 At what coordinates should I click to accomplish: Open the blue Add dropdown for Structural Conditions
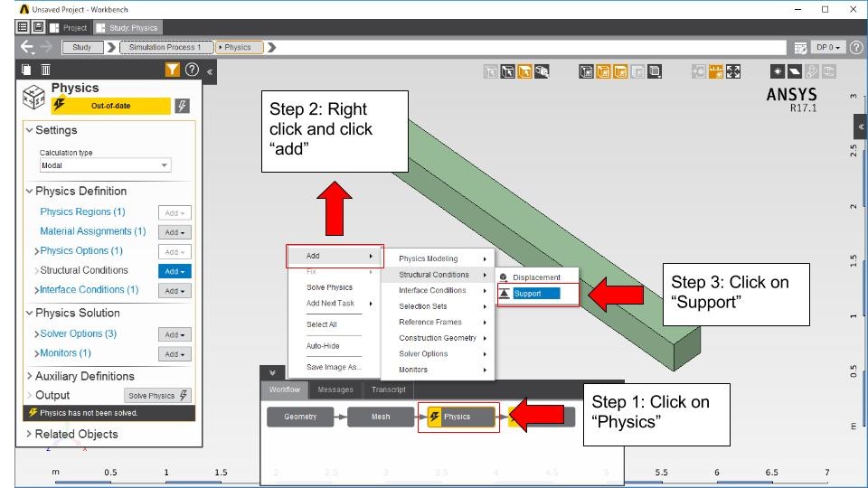175,271
